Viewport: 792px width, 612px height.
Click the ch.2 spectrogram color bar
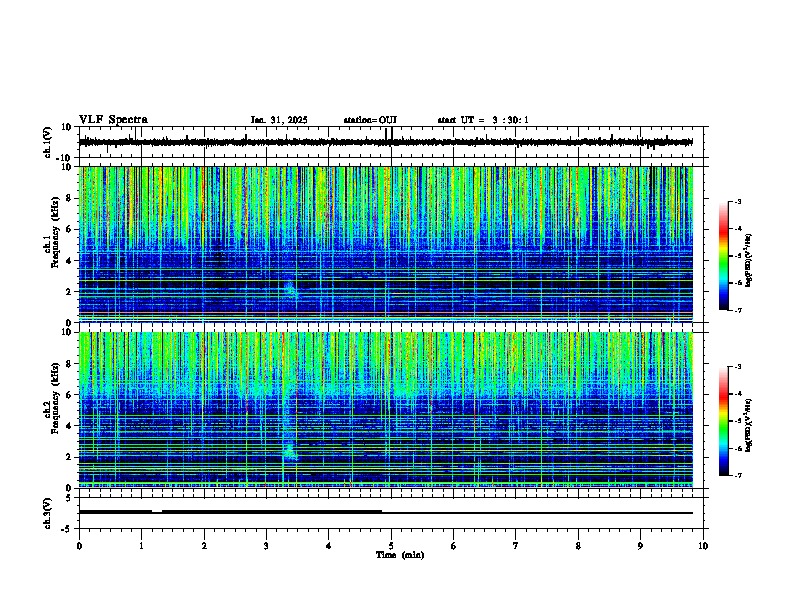[723, 421]
